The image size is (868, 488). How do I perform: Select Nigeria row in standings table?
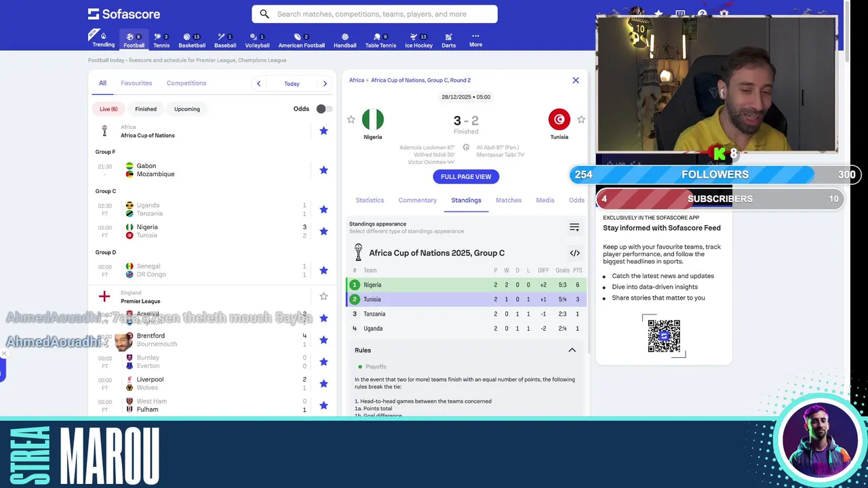[466, 285]
